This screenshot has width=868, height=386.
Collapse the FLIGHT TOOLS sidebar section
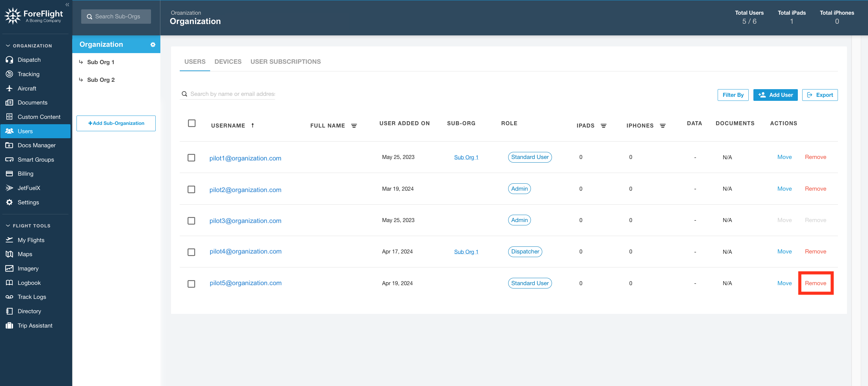28,226
